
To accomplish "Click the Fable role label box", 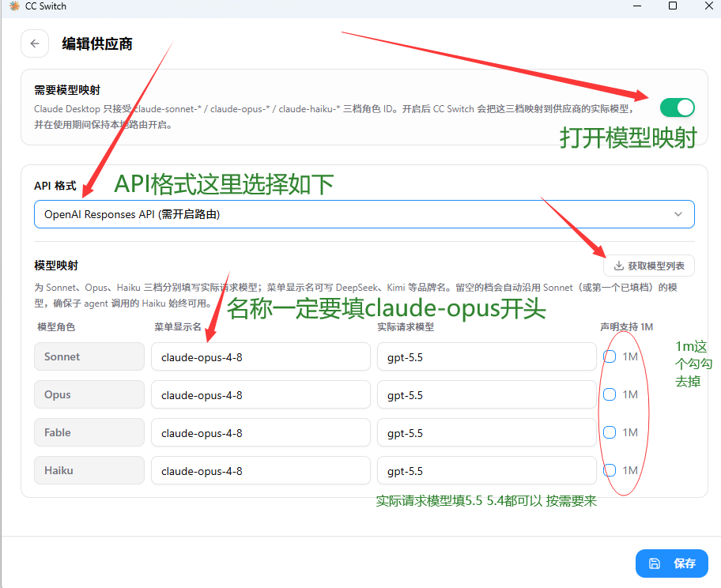I will pos(89,432).
